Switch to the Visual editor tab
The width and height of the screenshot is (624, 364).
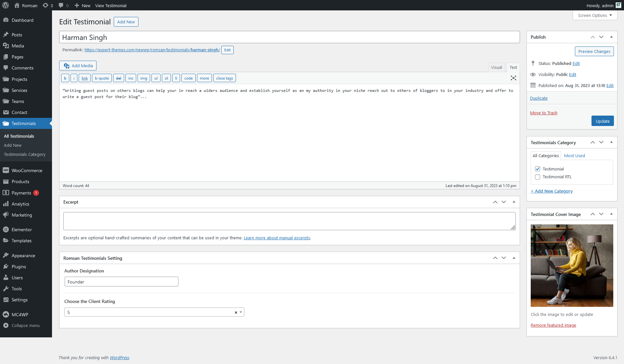496,67
